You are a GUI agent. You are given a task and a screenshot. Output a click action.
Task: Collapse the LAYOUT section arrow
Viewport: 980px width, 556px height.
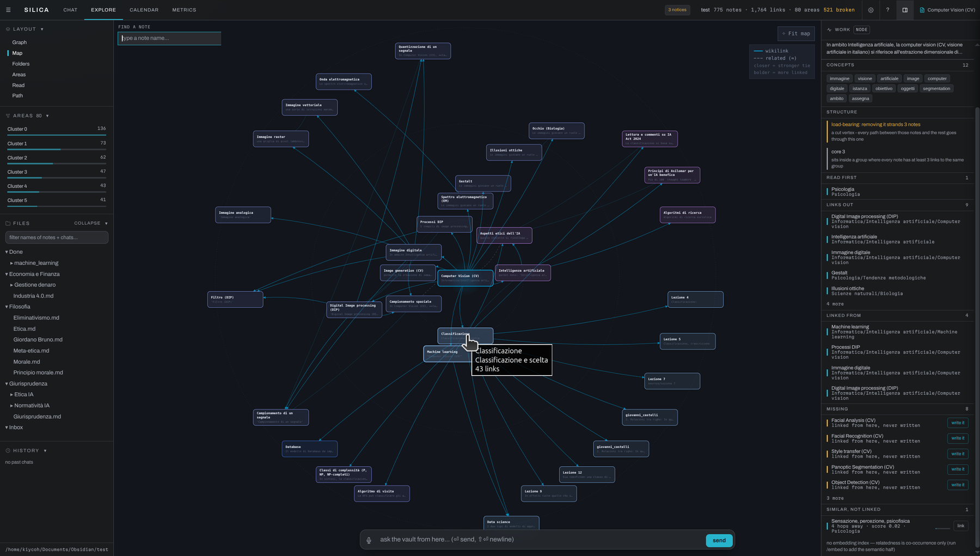pyautogui.click(x=42, y=29)
